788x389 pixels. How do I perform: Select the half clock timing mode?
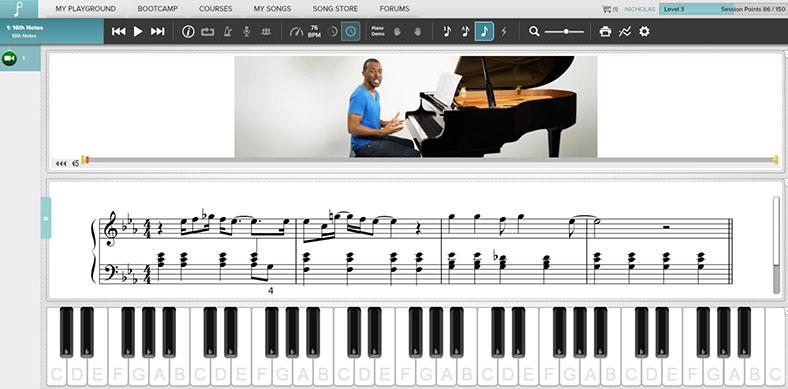tap(333, 32)
